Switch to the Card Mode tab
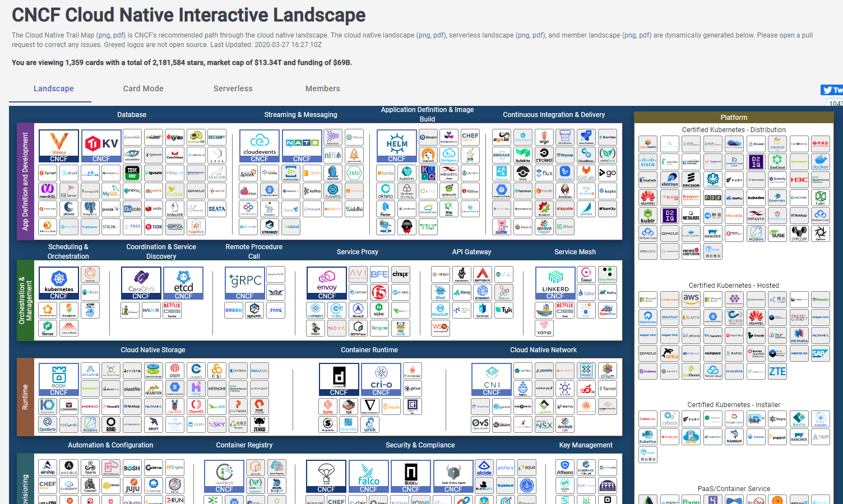 pos(143,88)
